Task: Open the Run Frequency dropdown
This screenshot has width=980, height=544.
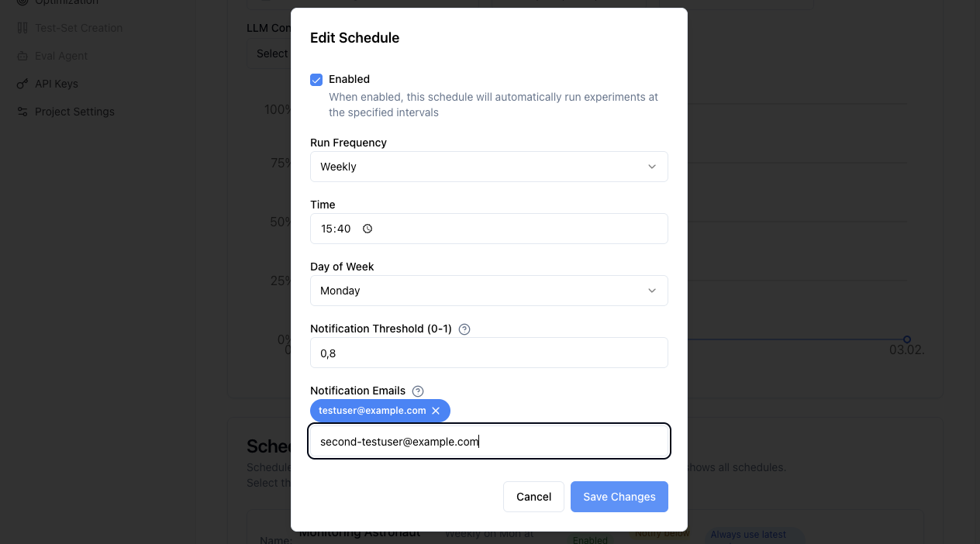Action: tap(489, 167)
